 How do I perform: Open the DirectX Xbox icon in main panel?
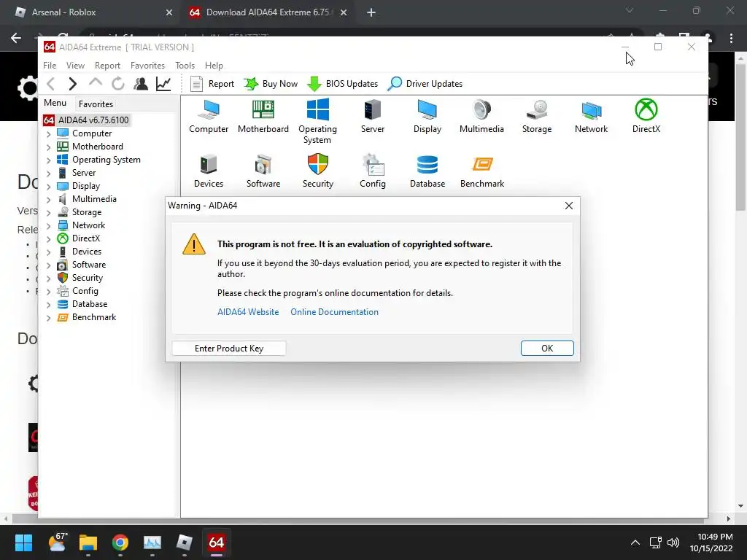coord(646,116)
